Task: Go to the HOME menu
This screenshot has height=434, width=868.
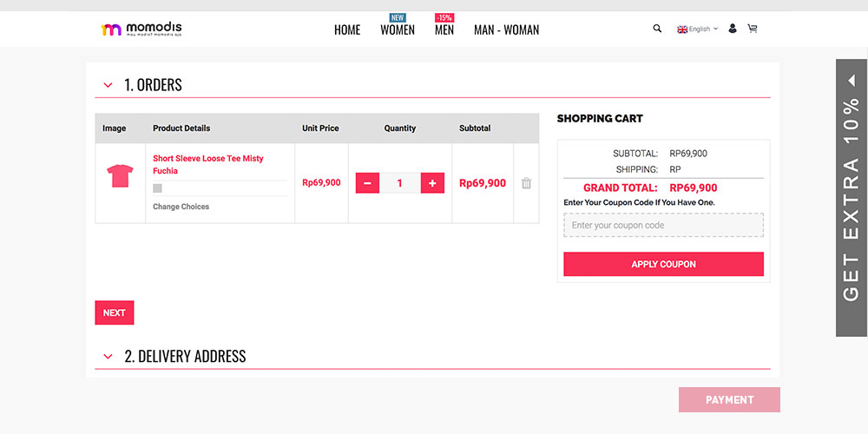Action: [x=347, y=30]
